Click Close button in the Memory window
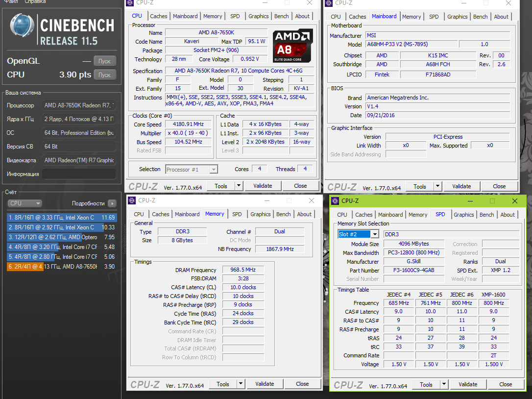This screenshot has width=532, height=399. (302, 384)
